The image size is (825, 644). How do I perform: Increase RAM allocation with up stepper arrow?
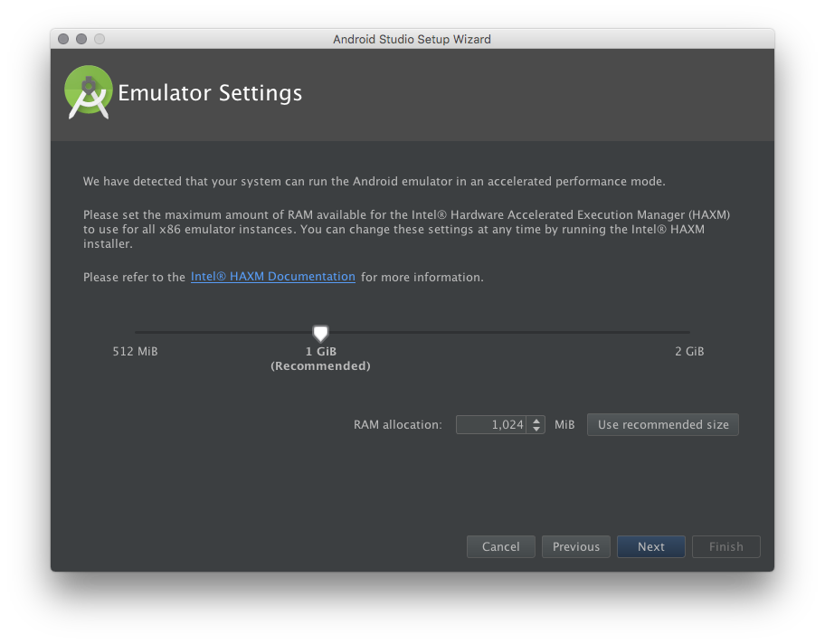click(536, 421)
